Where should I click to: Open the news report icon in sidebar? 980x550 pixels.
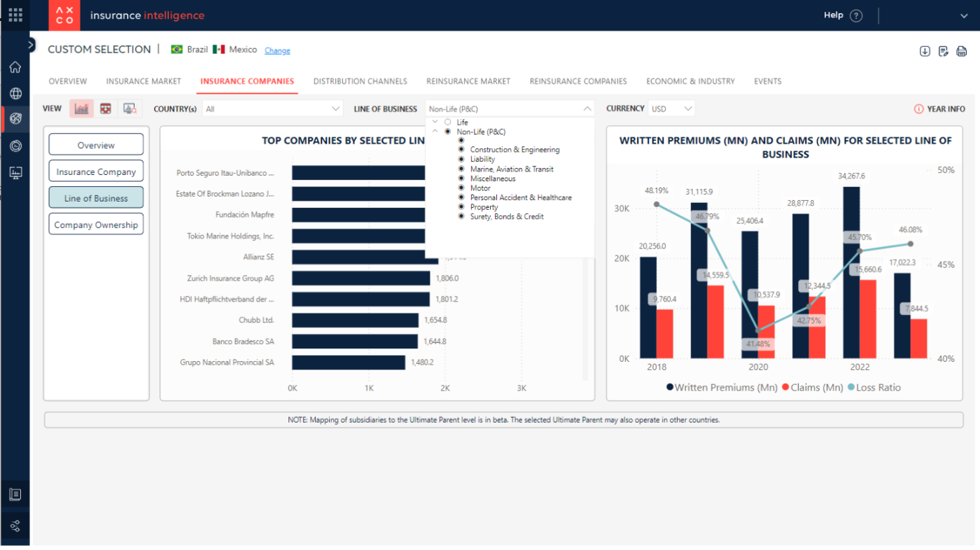click(15, 495)
